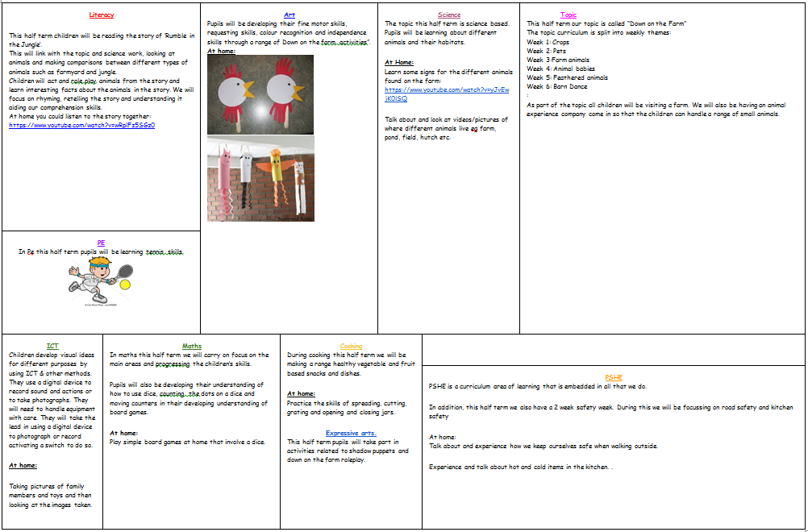Click the 'Week 1: Crops' line
This screenshot has width=808, height=532.
point(548,42)
